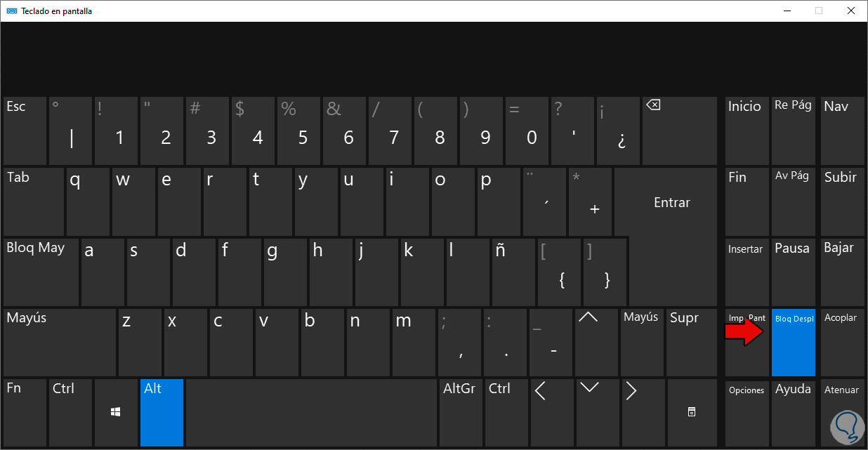Open keyboard Opciones settings
Image resolution: width=868 pixels, height=450 pixels.
(x=746, y=412)
